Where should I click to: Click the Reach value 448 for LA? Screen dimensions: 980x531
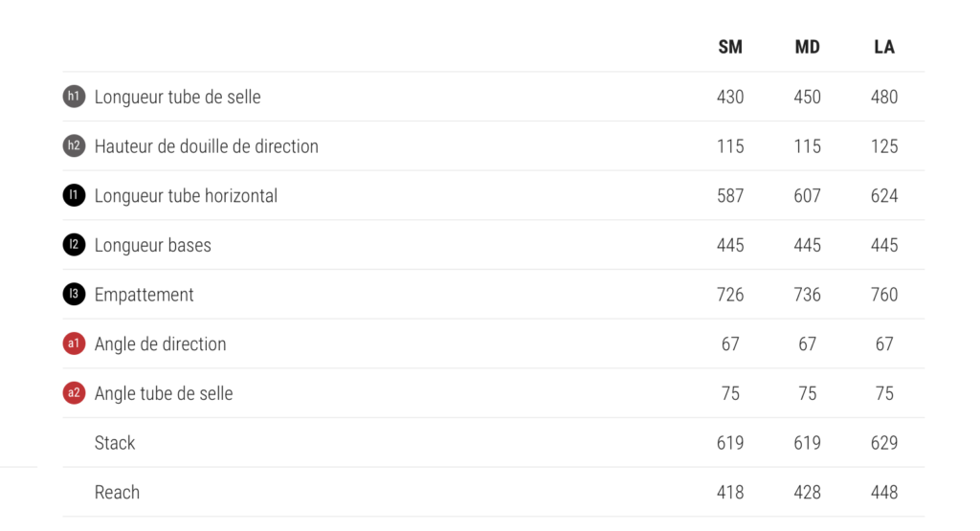(884, 493)
